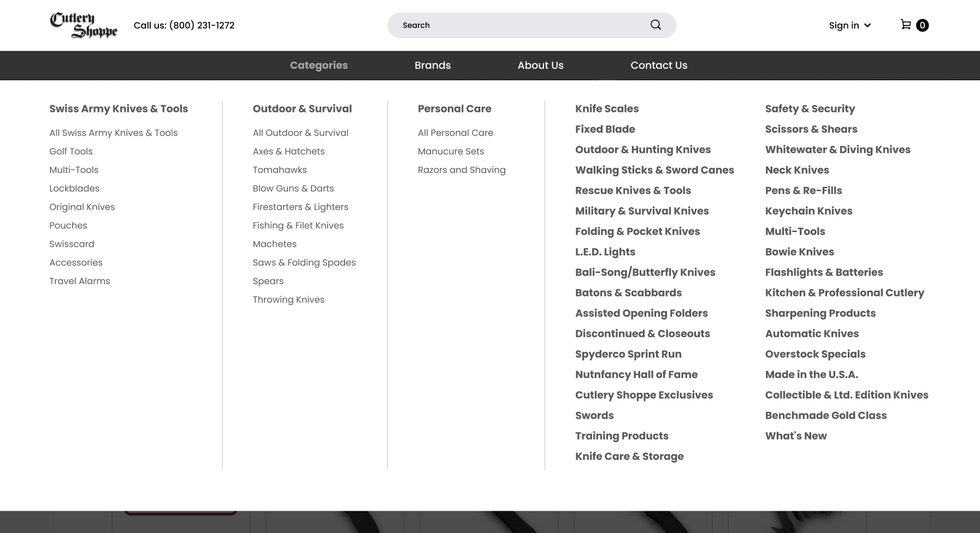The image size is (980, 533).
Task: Select Nutnfancy Hall of Fame
Action: click(x=636, y=375)
